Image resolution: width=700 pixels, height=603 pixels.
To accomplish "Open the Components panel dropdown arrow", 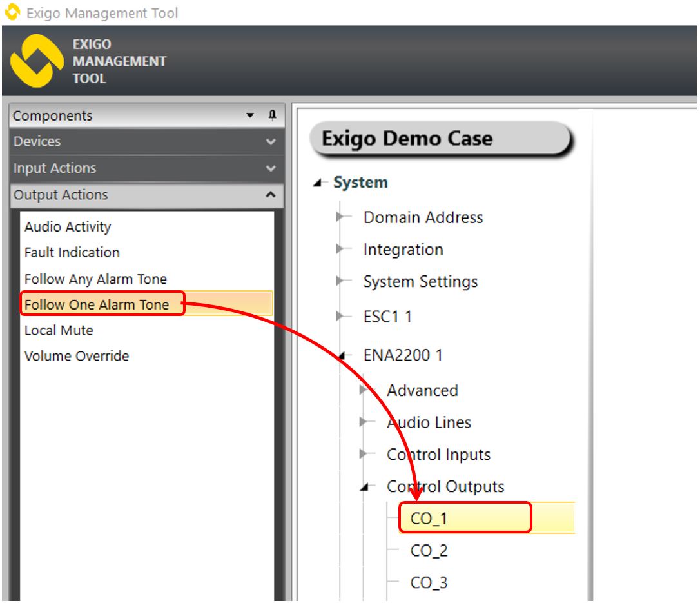I will tap(250, 115).
